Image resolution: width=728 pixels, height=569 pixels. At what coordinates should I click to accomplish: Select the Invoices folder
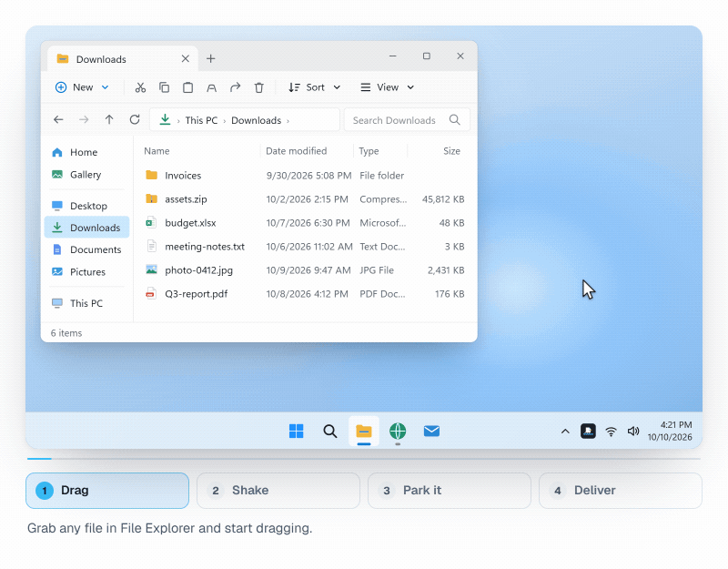(x=305, y=176)
